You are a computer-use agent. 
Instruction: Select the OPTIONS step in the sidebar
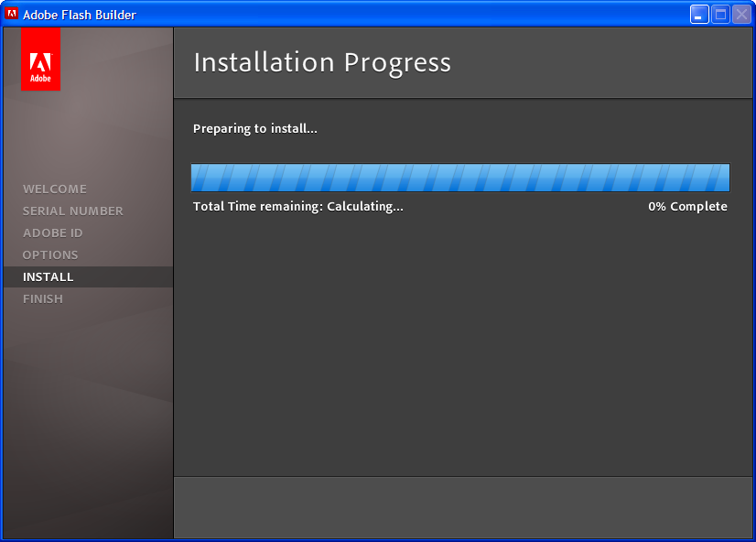(50, 255)
